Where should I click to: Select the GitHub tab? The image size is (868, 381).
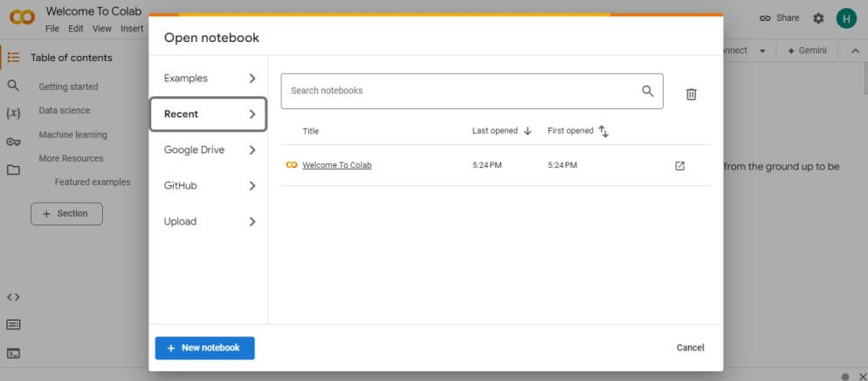pos(208,185)
